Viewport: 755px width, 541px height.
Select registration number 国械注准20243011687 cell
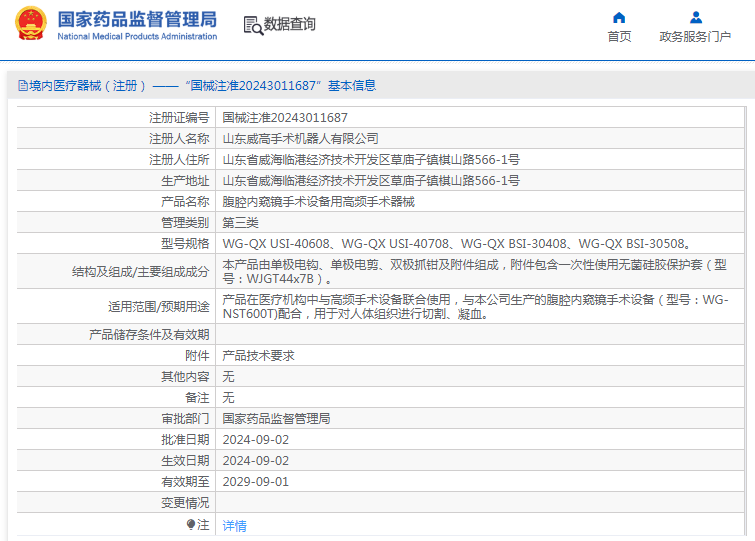pyautogui.click(x=285, y=117)
